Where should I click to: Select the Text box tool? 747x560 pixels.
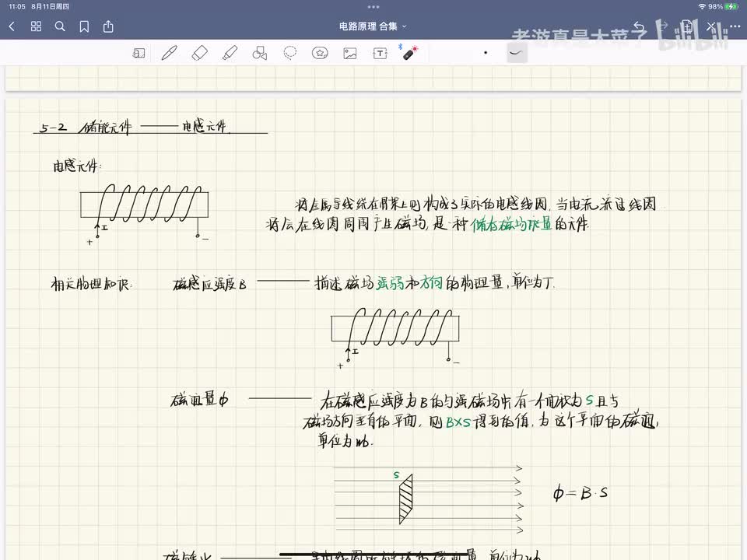point(381,53)
